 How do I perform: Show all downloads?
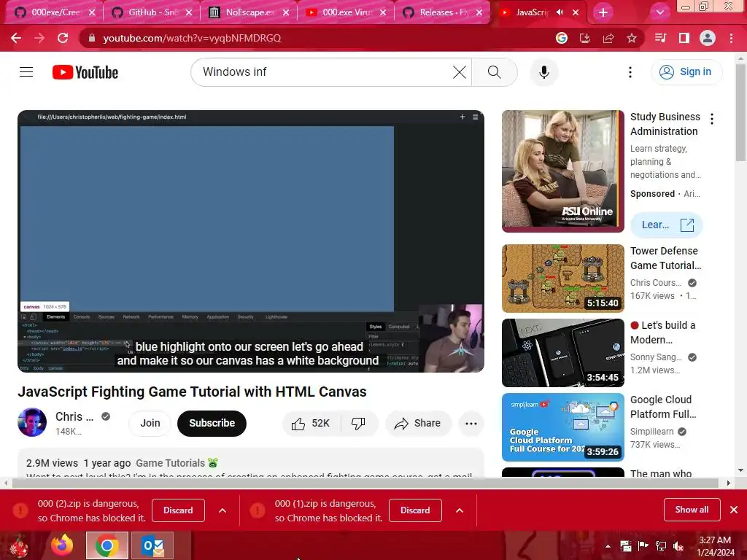(x=692, y=510)
